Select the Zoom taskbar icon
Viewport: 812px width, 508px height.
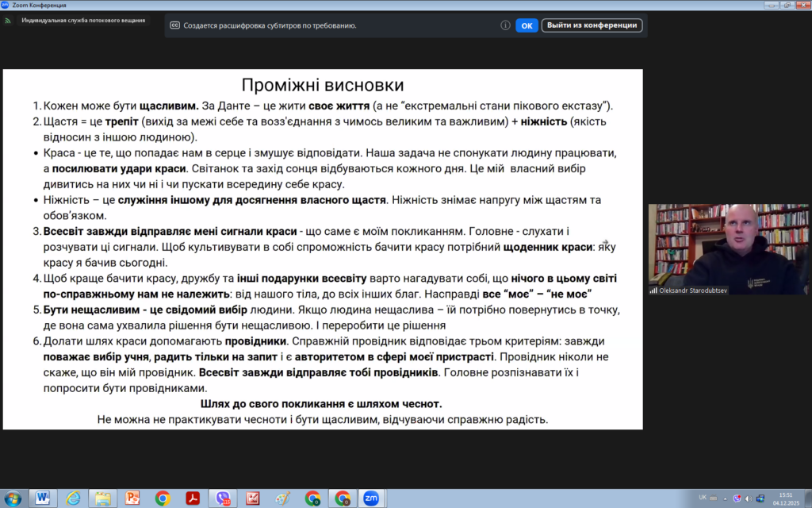click(370, 498)
